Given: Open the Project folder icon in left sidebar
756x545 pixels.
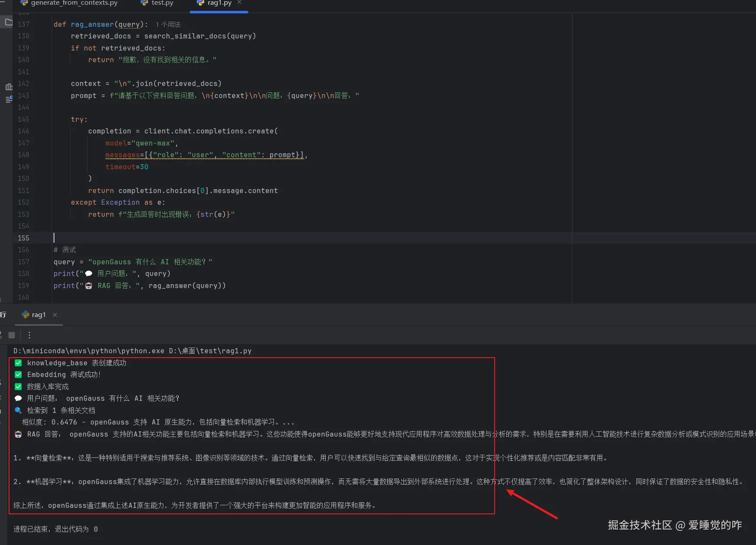Looking at the screenshot, I should (x=9, y=22).
